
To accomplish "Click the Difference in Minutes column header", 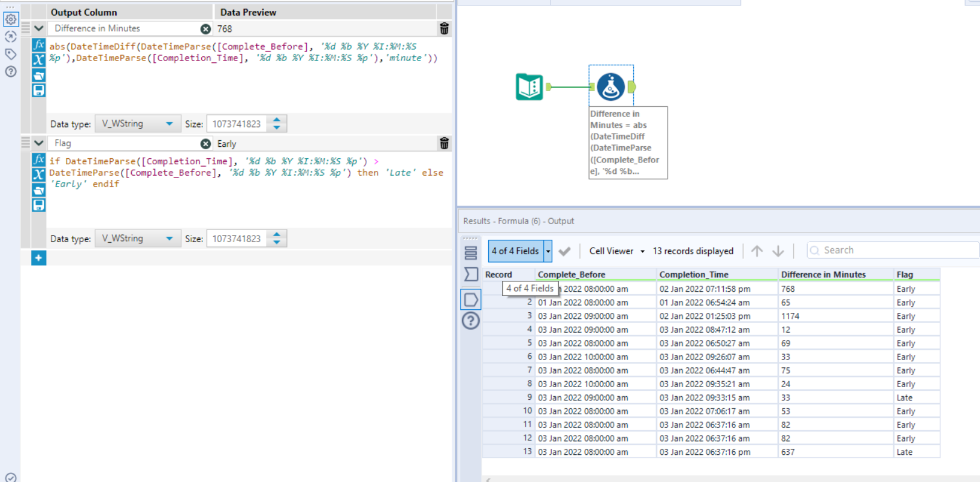I will 823,274.
